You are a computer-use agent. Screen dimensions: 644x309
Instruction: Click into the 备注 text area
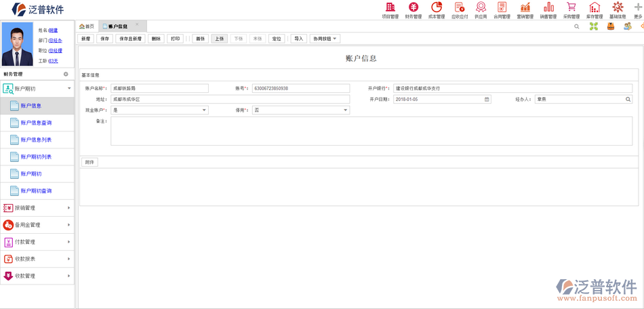tap(371, 131)
